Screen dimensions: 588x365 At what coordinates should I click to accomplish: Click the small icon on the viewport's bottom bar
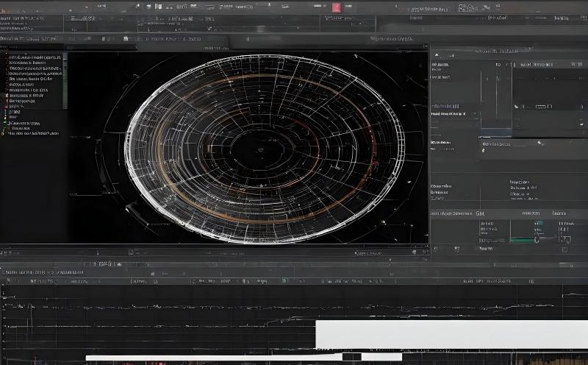[x=131, y=252]
